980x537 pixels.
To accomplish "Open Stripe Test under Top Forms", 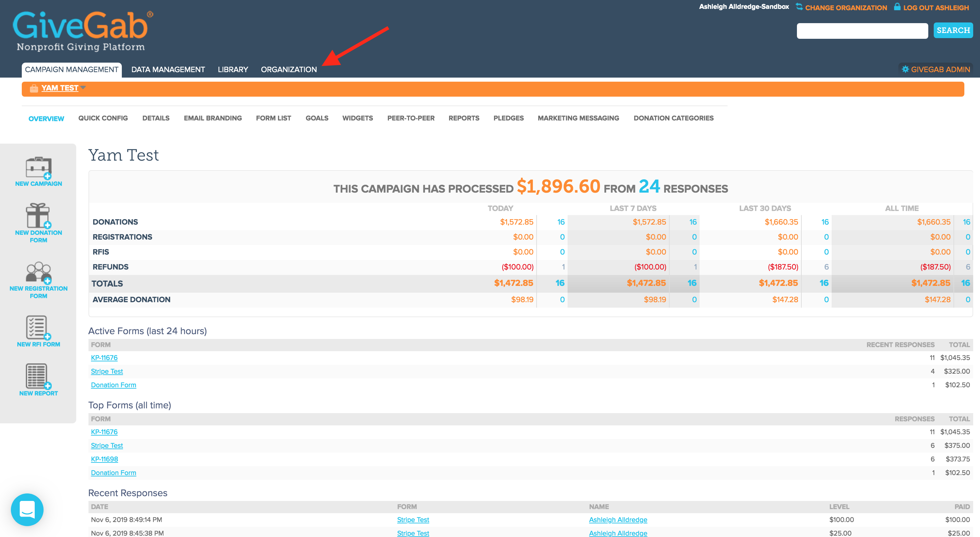I will coord(107,446).
